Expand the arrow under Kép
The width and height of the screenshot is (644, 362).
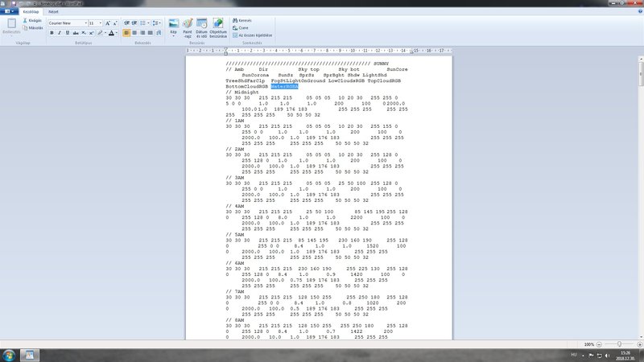pyautogui.click(x=174, y=35)
